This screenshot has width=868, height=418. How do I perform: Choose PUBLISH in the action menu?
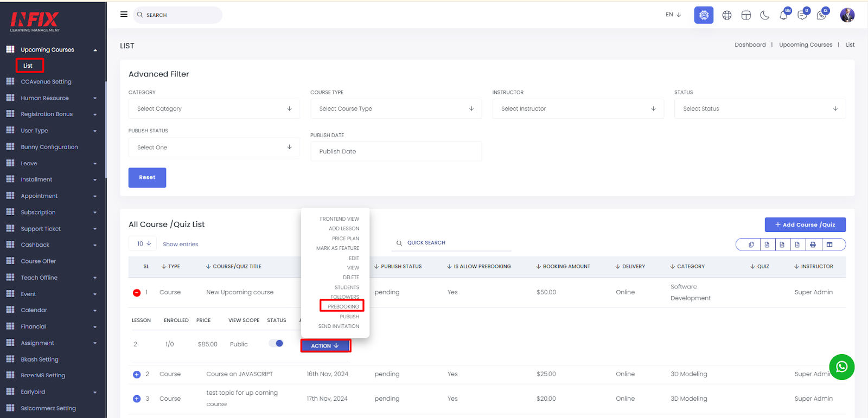[x=349, y=317]
